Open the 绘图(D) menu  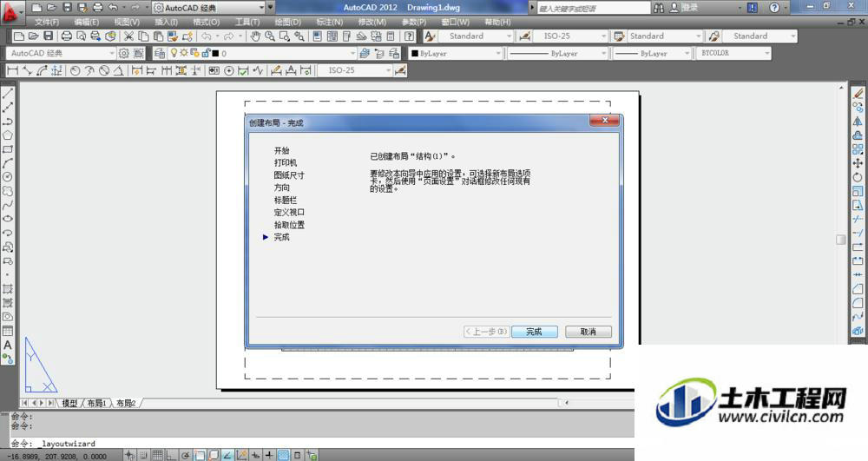coord(288,22)
